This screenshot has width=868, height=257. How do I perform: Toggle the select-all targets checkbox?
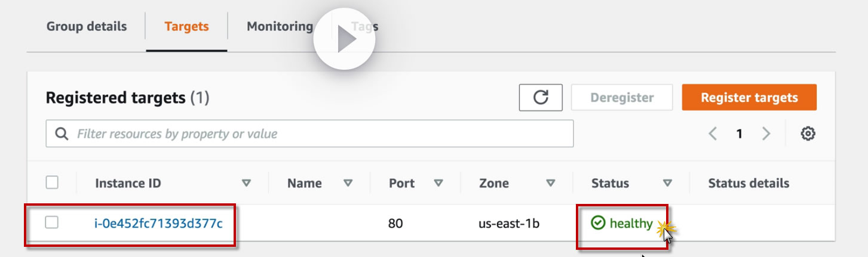(x=52, y=183)
